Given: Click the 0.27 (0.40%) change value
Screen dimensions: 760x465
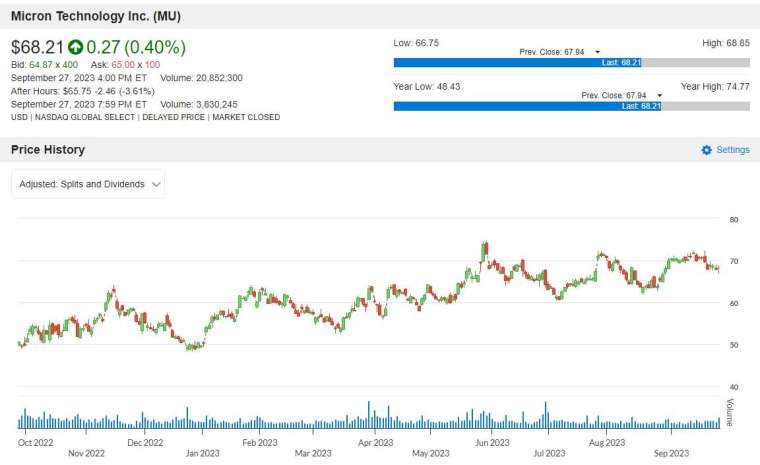Looking at the screenshot, I should pyautogui.click(x=136, y=47).
